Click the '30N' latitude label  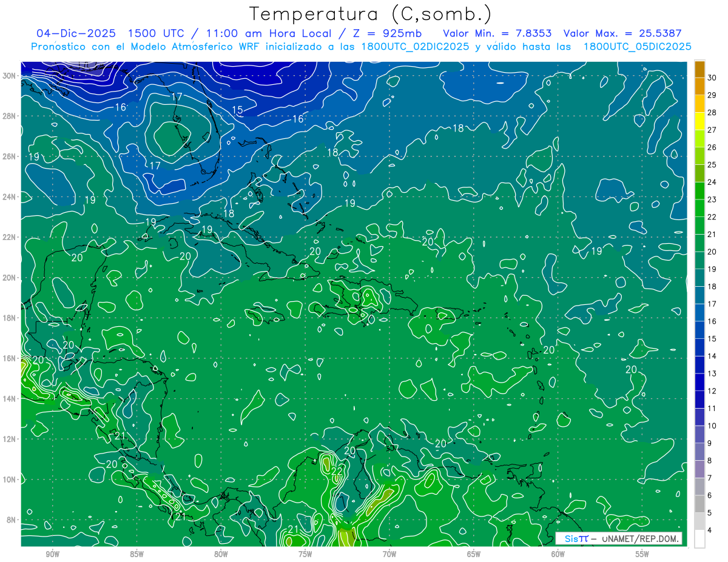pyautogui.click(x=10, y=76)
